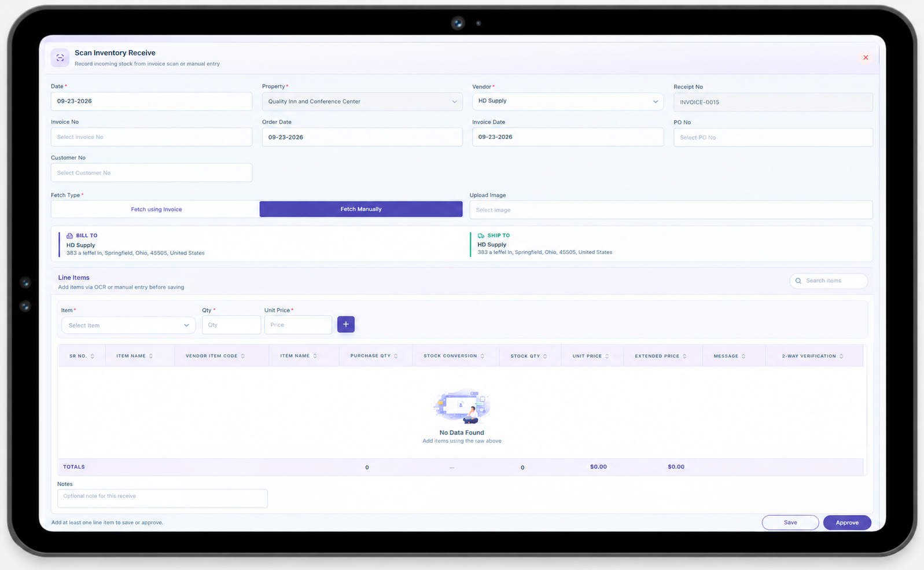
Task: Sort by Message column arrows
Action: (x=743, y=356)
